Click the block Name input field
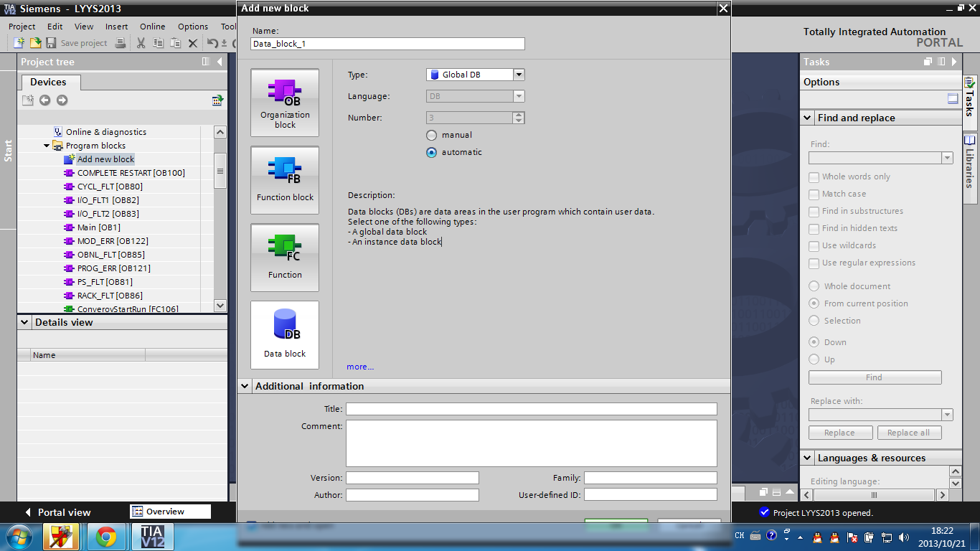 (x=388, y=44)
